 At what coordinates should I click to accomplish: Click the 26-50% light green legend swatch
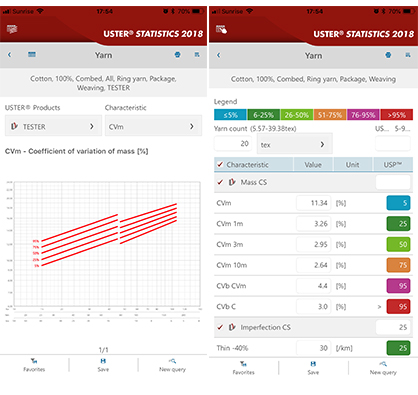pos(297,115)
